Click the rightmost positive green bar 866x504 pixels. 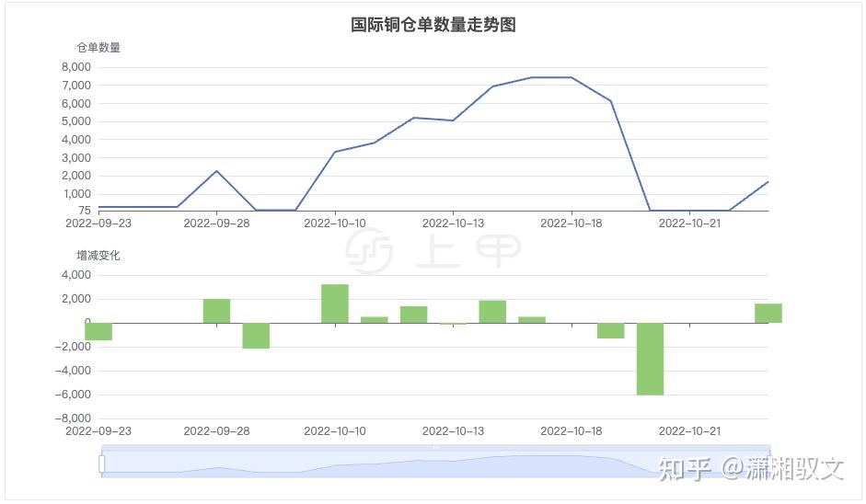pyautogui.click(x=768, y=313)
